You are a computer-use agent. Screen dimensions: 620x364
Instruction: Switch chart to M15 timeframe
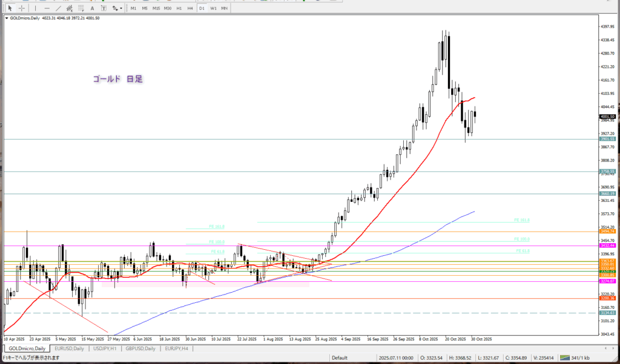[x=156, y=8]
